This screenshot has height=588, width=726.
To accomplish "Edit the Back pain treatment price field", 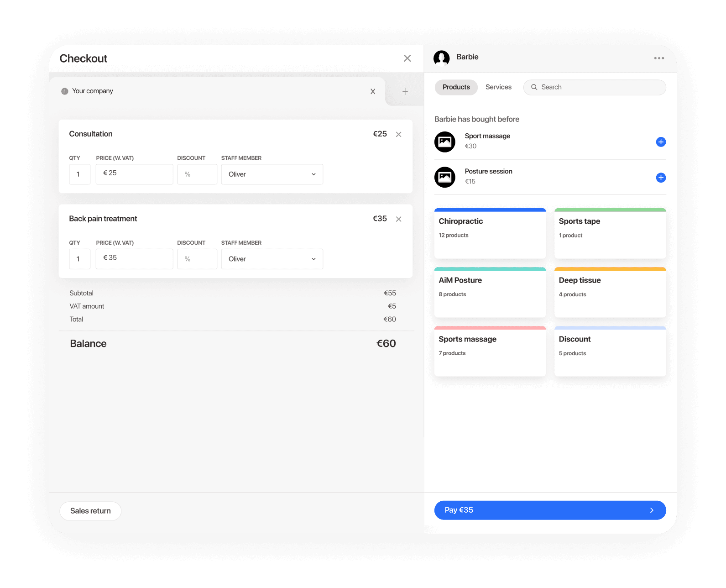I will tap(134, 259).
